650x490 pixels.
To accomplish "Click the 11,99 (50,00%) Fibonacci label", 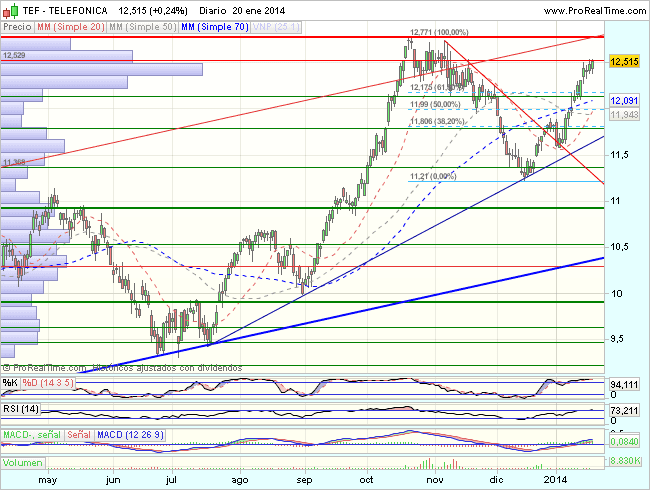I will [435, 104].
